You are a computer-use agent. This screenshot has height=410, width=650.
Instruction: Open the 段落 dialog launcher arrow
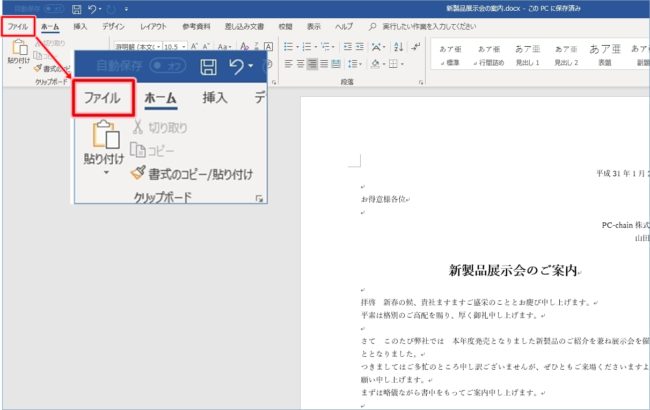pyautogui.click(x=421, y=83)
